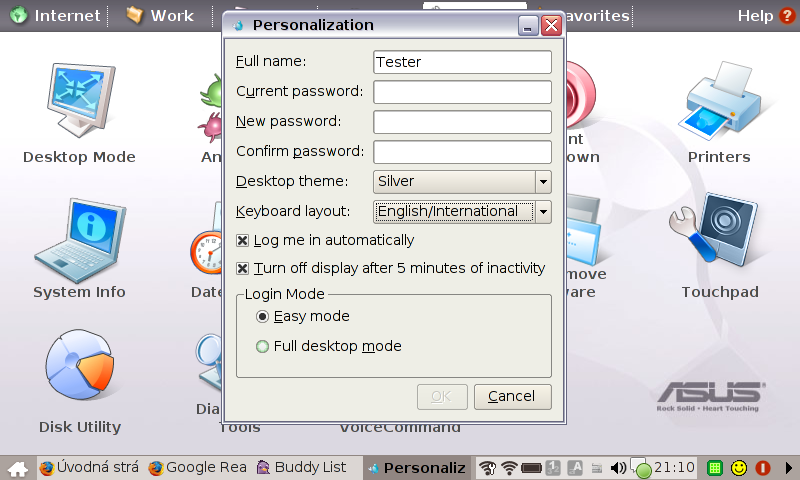The image size is (800, 480).
Task: Click the red power tray icon
Action: 763,468
